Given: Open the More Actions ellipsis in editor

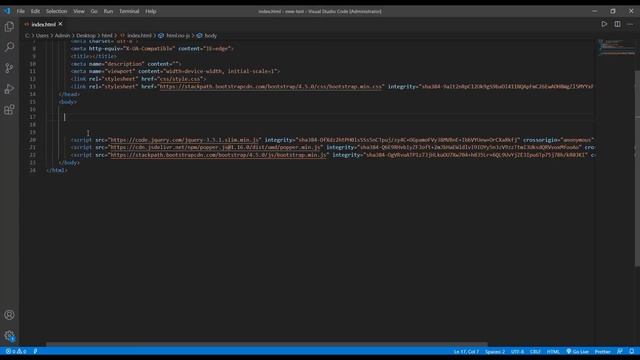Looking at the screenshot, I should point(630,24).
